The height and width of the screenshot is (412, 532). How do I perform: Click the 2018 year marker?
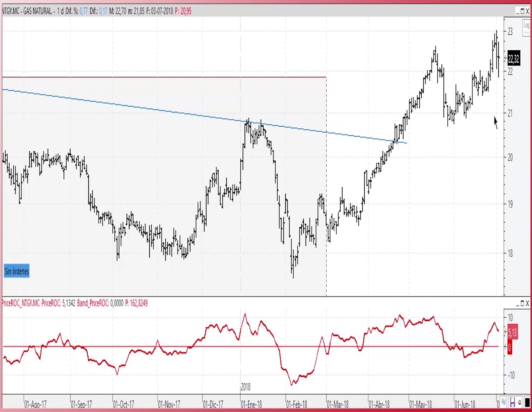coord(246,387)
